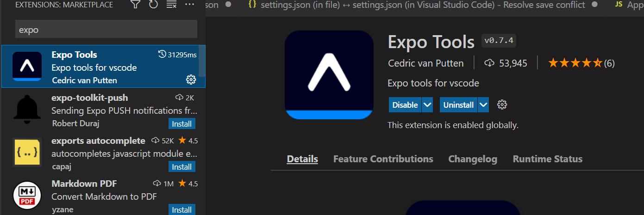
Task: Click the 2K downloads of expo-toolkit-push
Action: [x=185, y=98]
